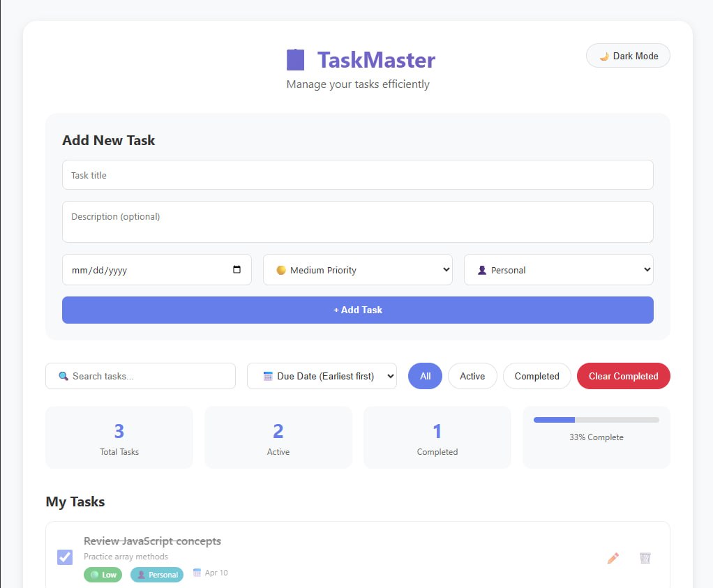Click the Completed count stat card
This screenshot has height=588, width=713.
[437, 437]
